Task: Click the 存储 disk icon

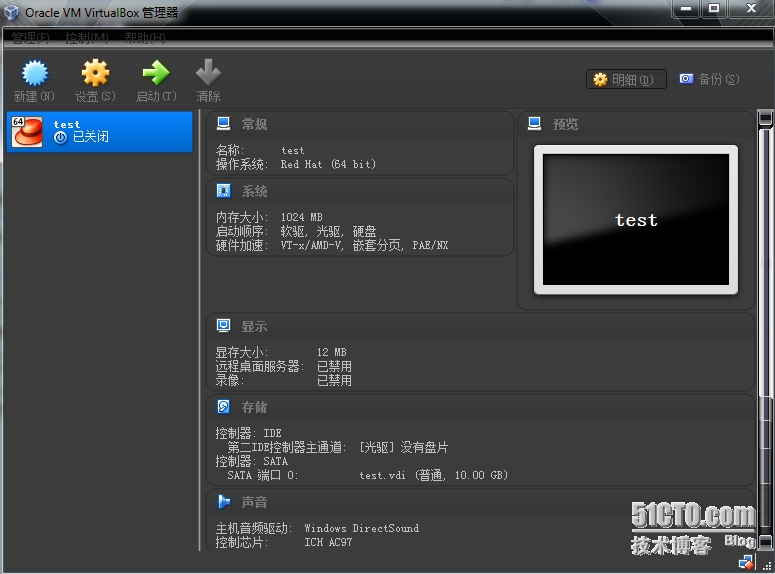Action: click(223, 407)
